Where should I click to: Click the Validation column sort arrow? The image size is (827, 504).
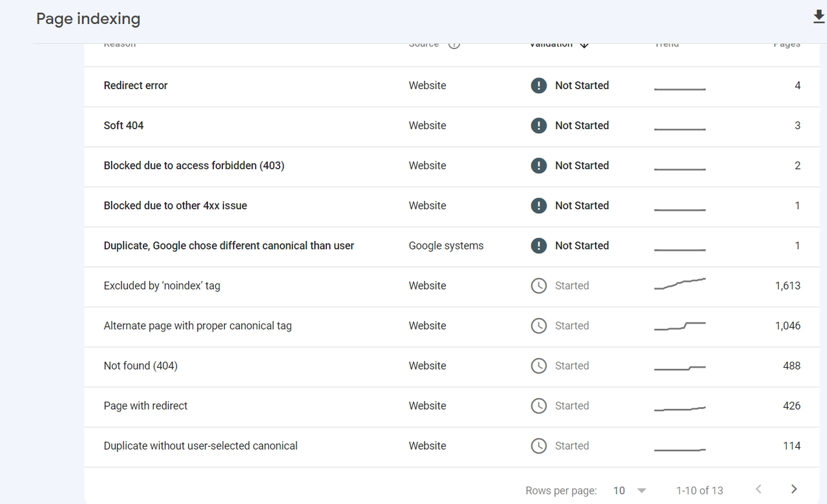point(584,44)
